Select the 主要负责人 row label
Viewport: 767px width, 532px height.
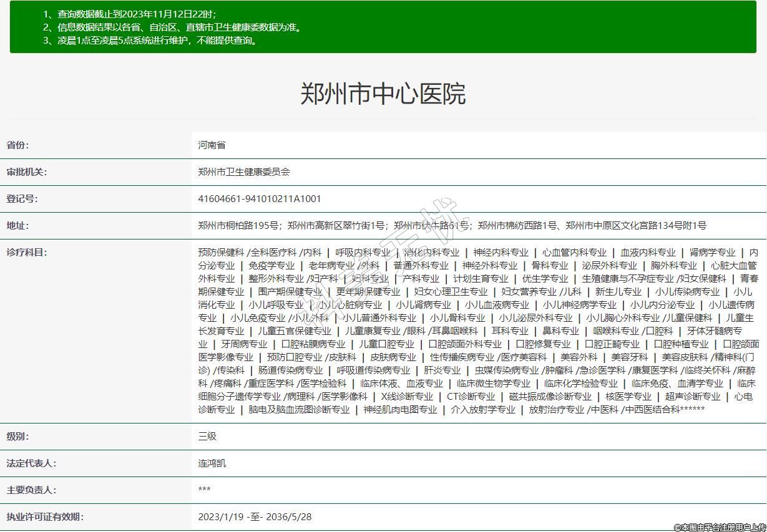tap(31, 490)
